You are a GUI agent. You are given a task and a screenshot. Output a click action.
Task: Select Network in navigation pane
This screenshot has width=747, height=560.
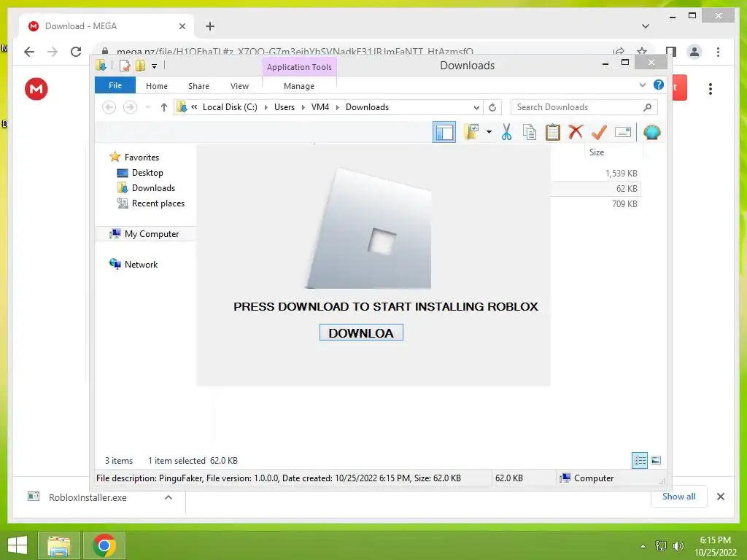point(141,264)
